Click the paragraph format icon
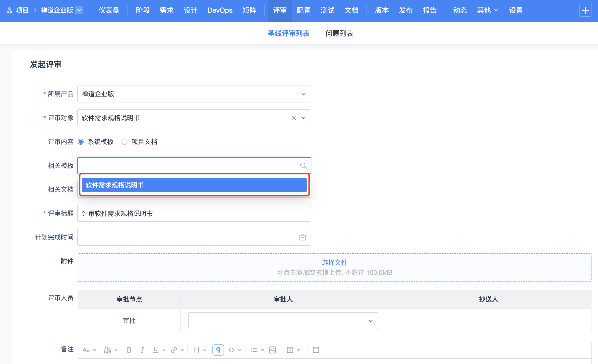This screenshot has width=598, height=364. [x=218, y=350]
